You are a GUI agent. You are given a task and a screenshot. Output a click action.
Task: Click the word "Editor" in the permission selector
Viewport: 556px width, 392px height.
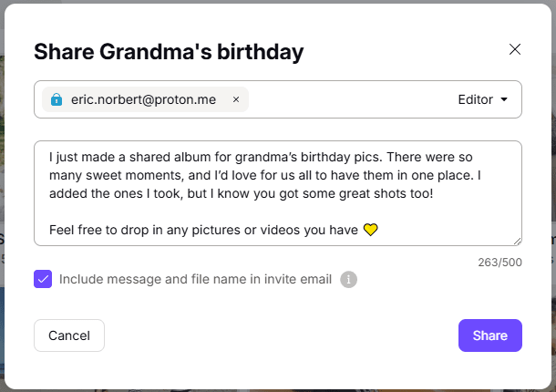point(475,99)
